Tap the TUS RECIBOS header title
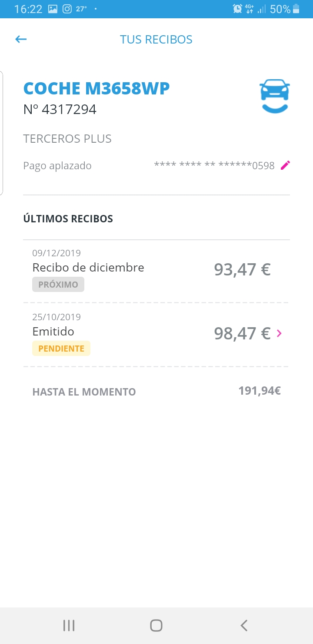 156,40
